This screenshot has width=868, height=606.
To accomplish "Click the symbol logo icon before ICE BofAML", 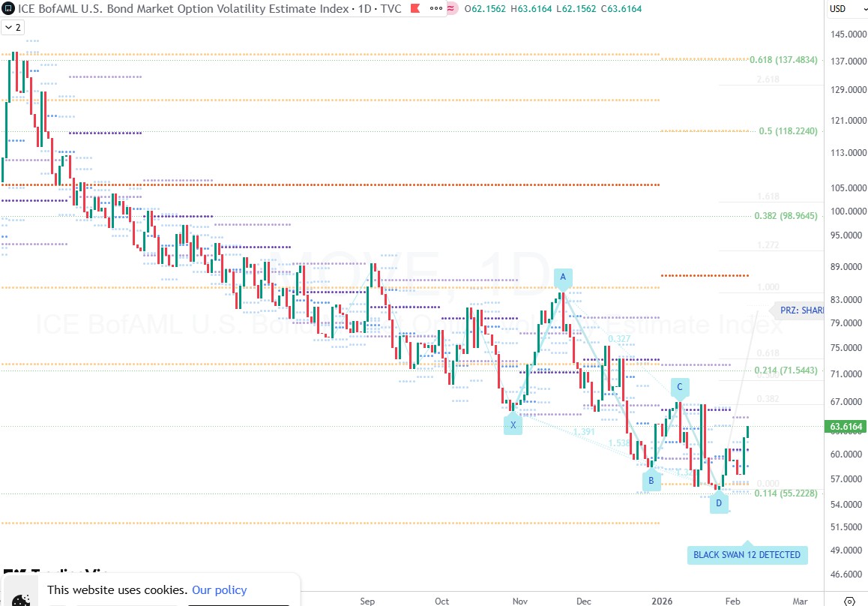I will (x=9, y=9).
